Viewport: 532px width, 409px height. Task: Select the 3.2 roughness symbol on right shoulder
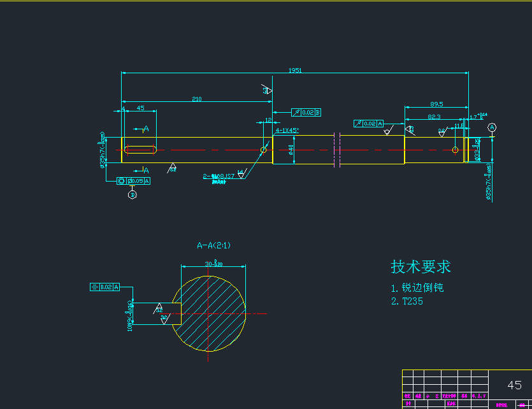442,131
